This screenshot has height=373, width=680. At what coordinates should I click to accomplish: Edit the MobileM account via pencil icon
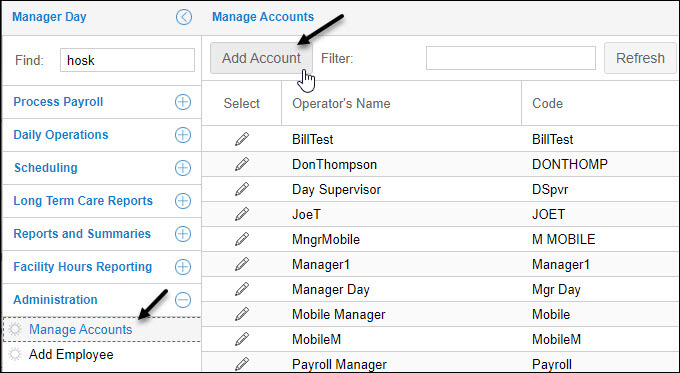pyautogui.click(x=242, y=339)
